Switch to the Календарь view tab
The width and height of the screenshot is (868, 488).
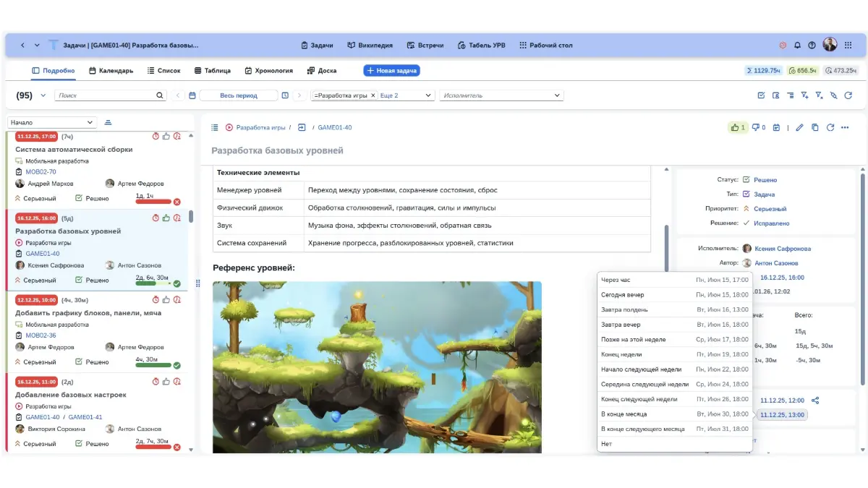click(x=111, y=71)
